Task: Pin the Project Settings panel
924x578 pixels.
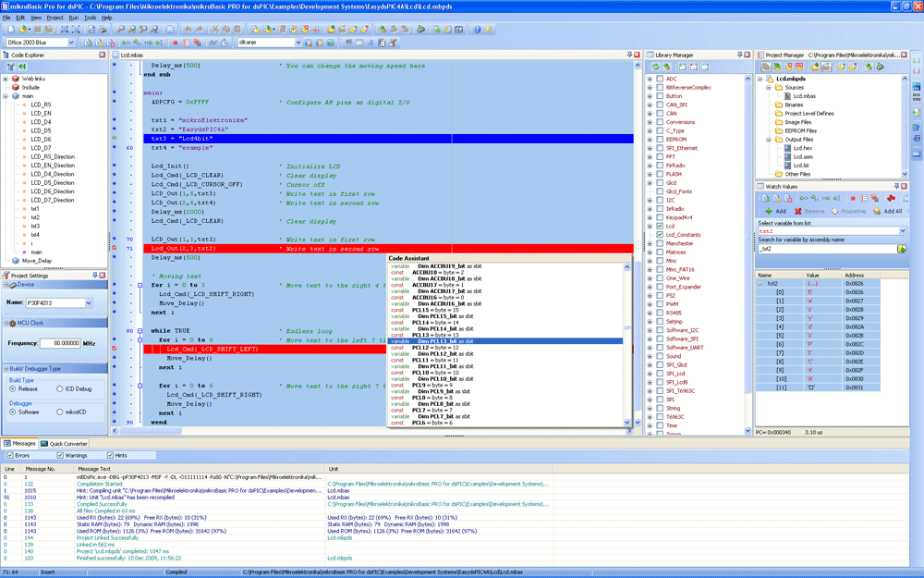Action: tap(94, 275)
